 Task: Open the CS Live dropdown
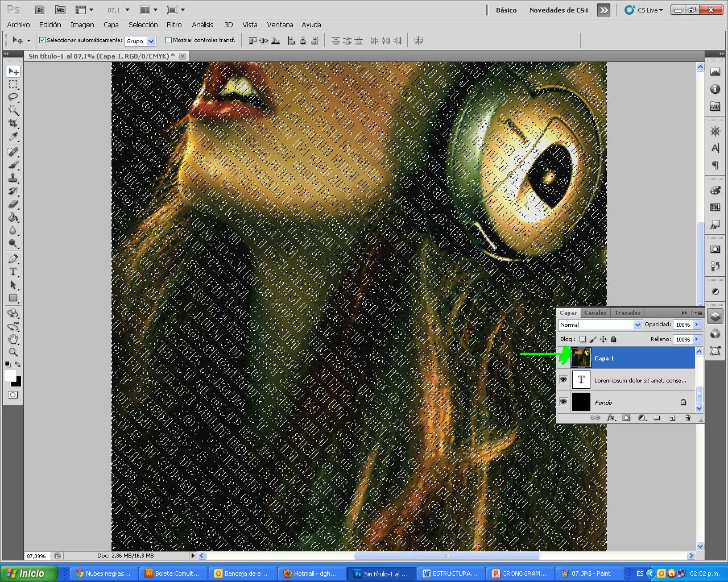tap(644, 10)
